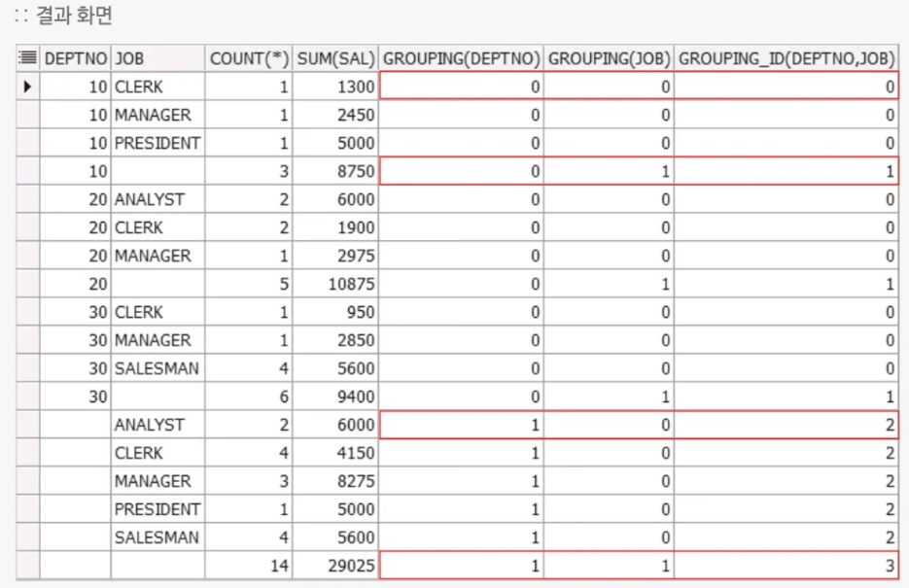Click the cell showing 2975
The height and width of the screenshot is (588, 909).
[x=335, y=256]
